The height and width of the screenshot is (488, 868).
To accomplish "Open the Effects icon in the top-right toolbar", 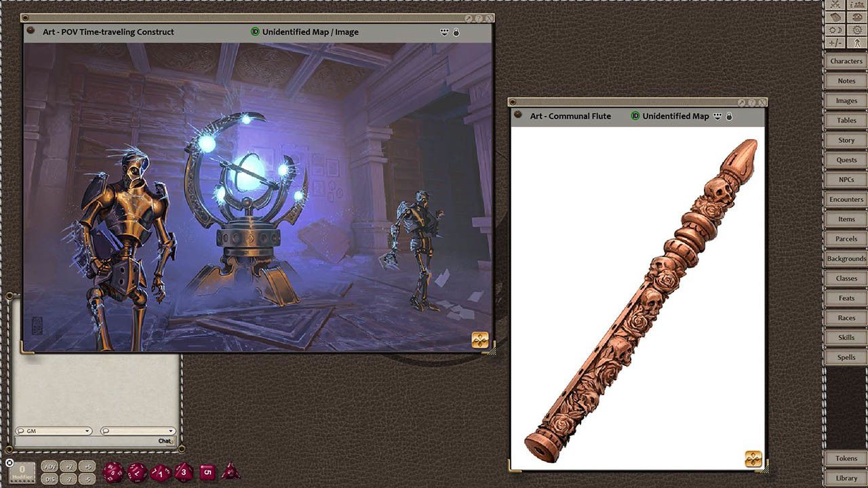I will 856,17.
